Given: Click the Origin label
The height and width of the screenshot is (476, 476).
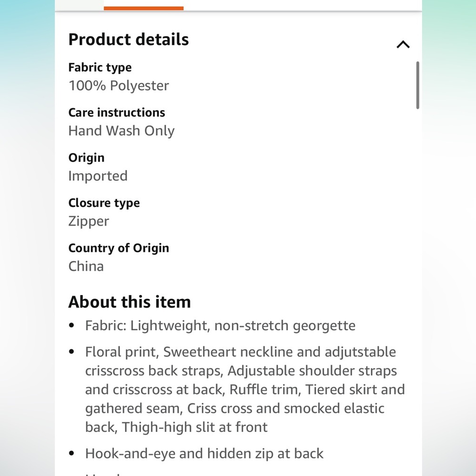Looking at the screenshot, I should pos(86,158).
